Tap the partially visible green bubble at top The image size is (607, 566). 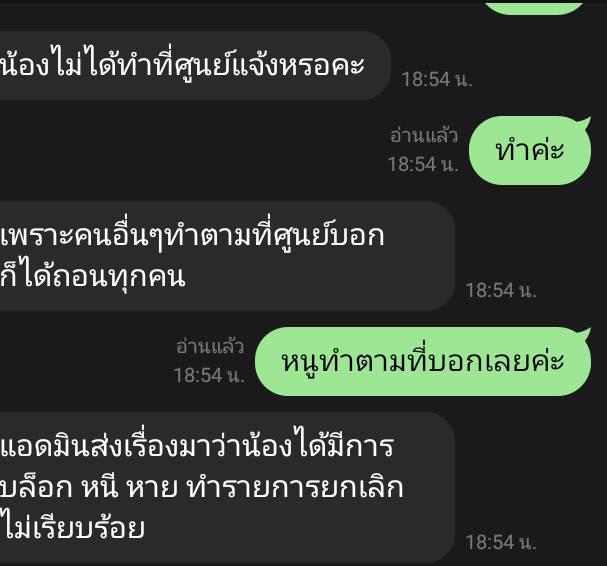pyautogui.click(x=534, y=9)
